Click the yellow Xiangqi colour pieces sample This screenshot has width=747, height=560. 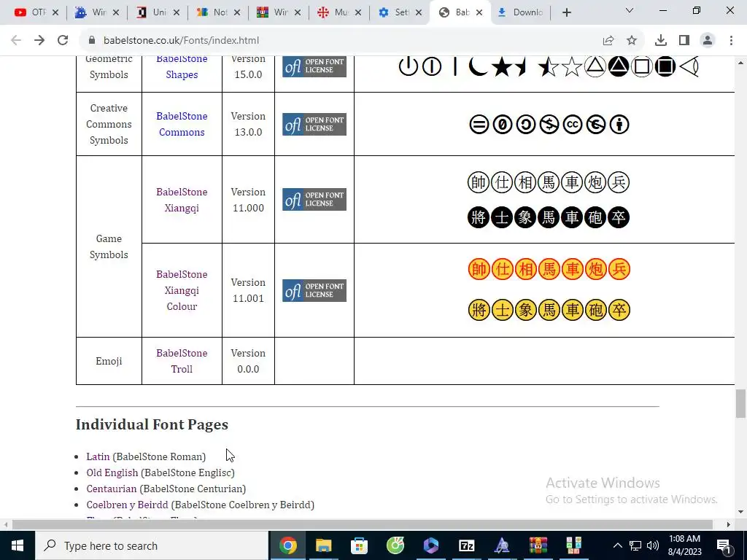tap(549, 311)
